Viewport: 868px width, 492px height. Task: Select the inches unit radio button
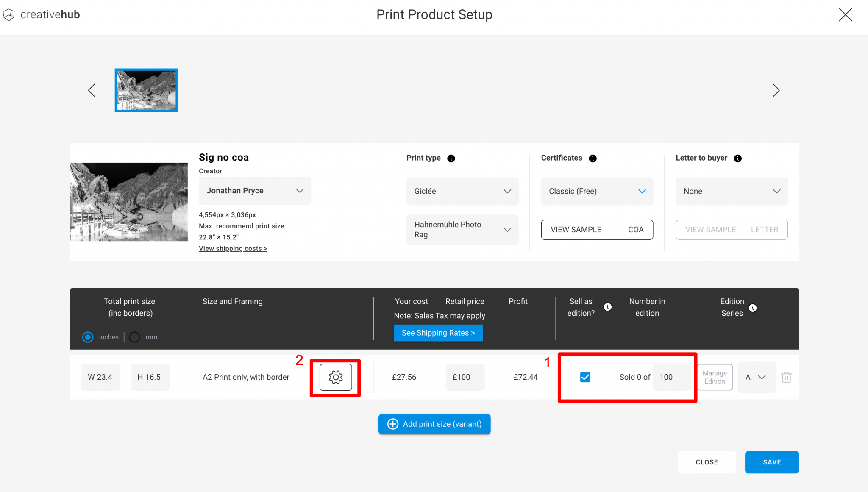click(88, 337)
